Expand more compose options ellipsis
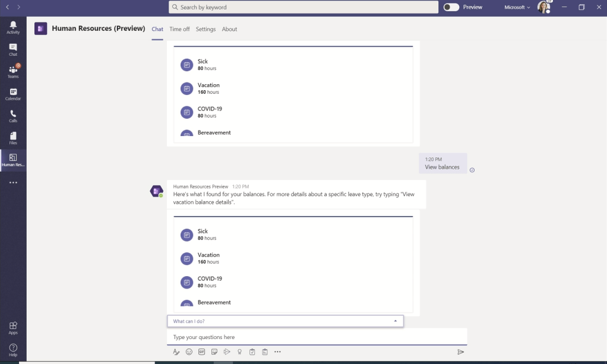This screenshot has height=364, width=607. (x=277, y=352)
